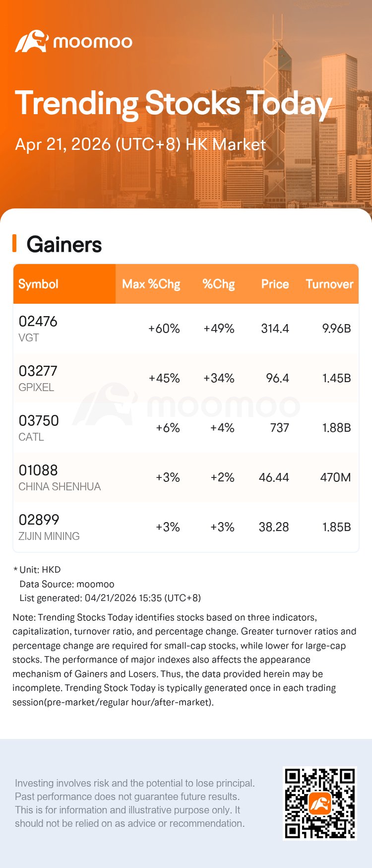Screen dimensions: 372x868
Task: Click the Apr 21, 2026 HK Market date
Action: tap(140, 144)
